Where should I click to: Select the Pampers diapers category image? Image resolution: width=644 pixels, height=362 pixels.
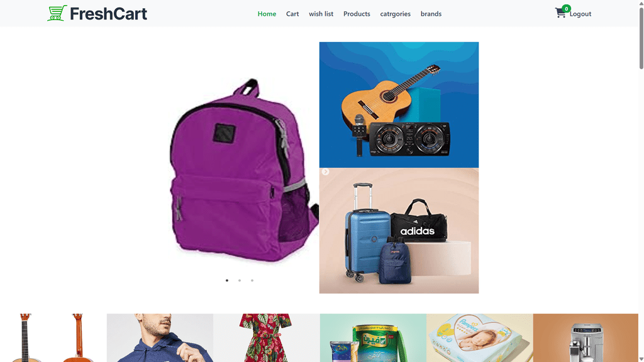480,337
